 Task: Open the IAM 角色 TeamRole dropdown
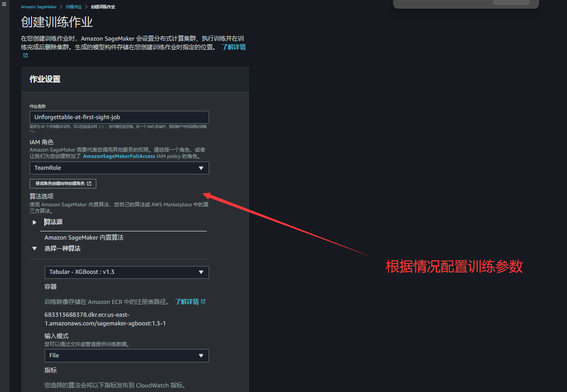tap(119, 168)
